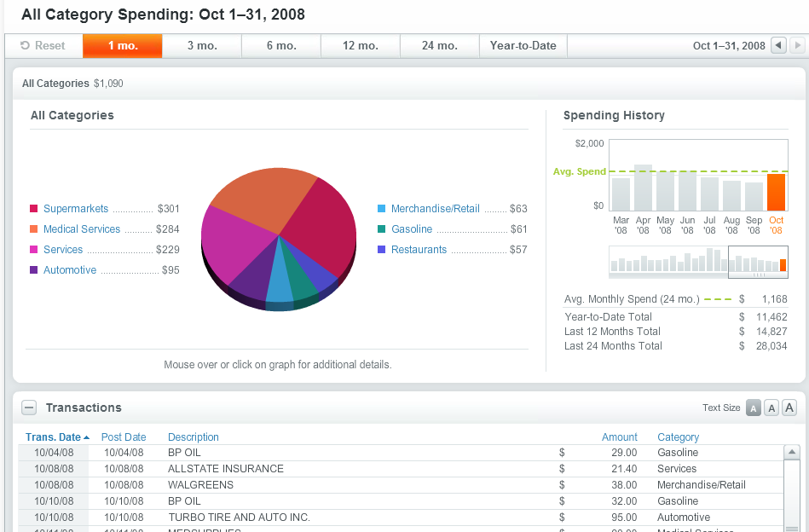Image resolution: width=809 pixels, height=532 pixels.
Task: Click the previous period arrow button
Action: (x=777, y=45)
